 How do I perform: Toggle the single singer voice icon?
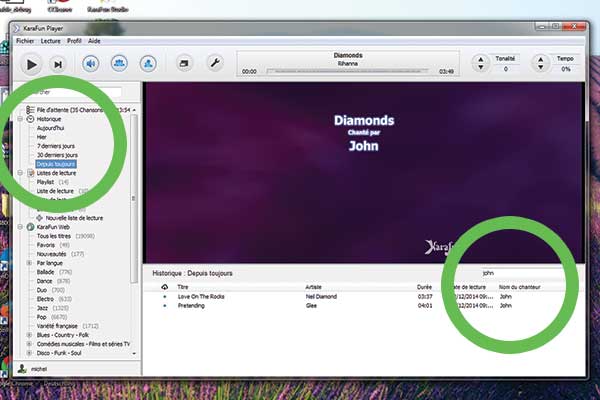pyautogui.click(x=148, y=64)
